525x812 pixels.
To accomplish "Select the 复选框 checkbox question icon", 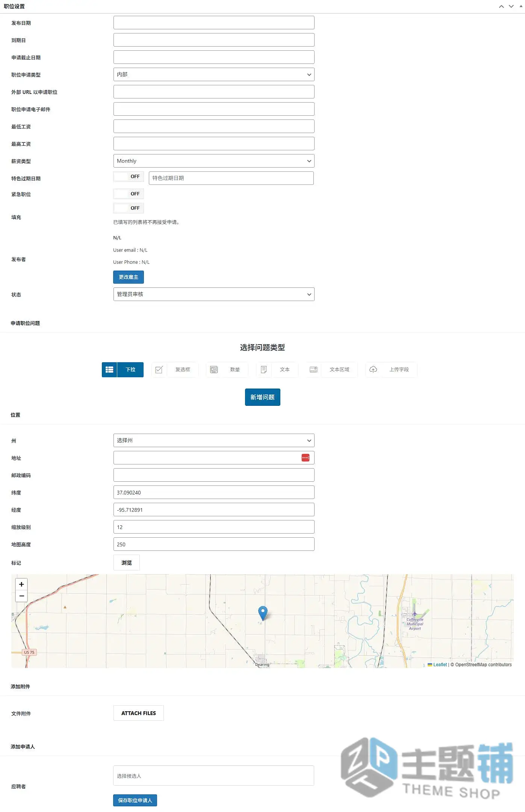I will (159, 369).
